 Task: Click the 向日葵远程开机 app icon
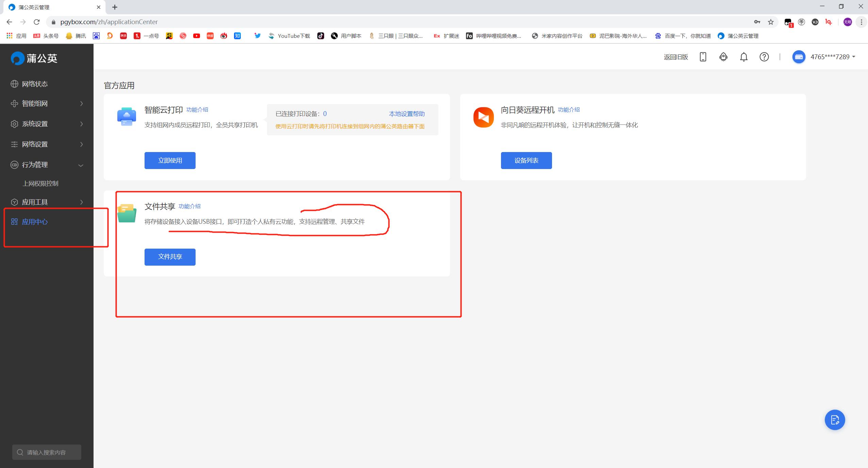pos(483,117)
